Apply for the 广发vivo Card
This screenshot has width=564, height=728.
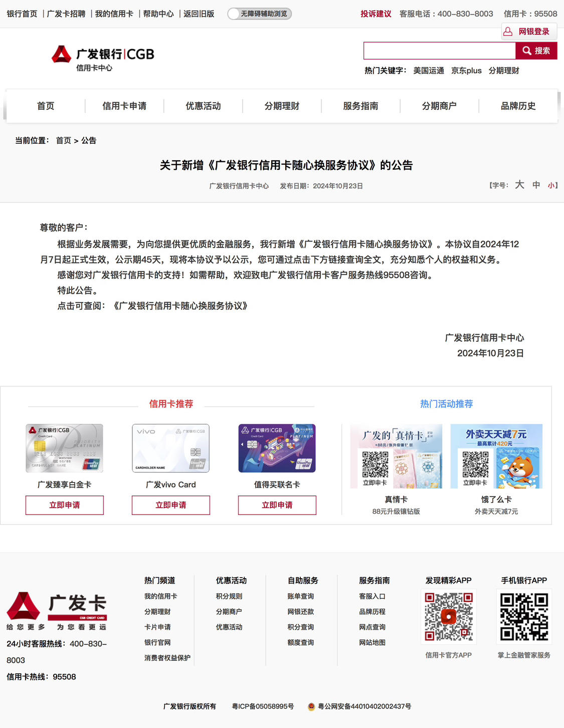(171, 505)
